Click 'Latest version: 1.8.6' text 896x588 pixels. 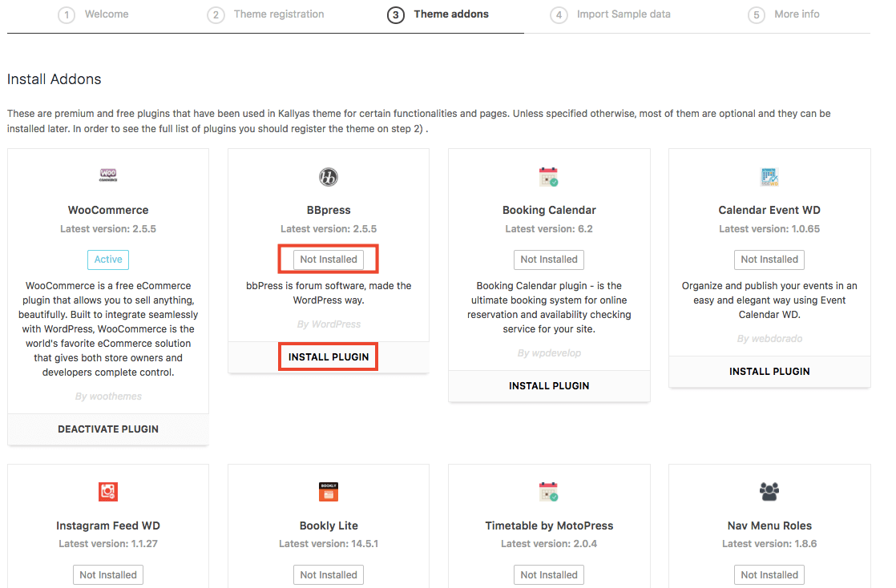[x=769, y=544]
